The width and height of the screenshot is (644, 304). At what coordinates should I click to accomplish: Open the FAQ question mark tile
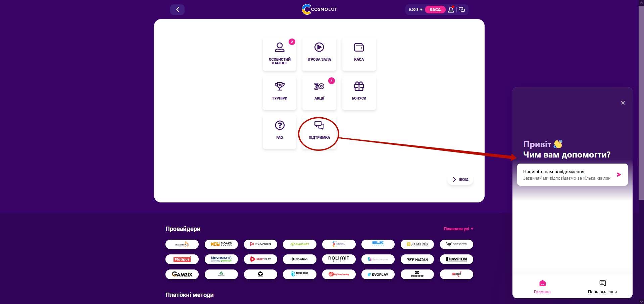coord(279,132)
